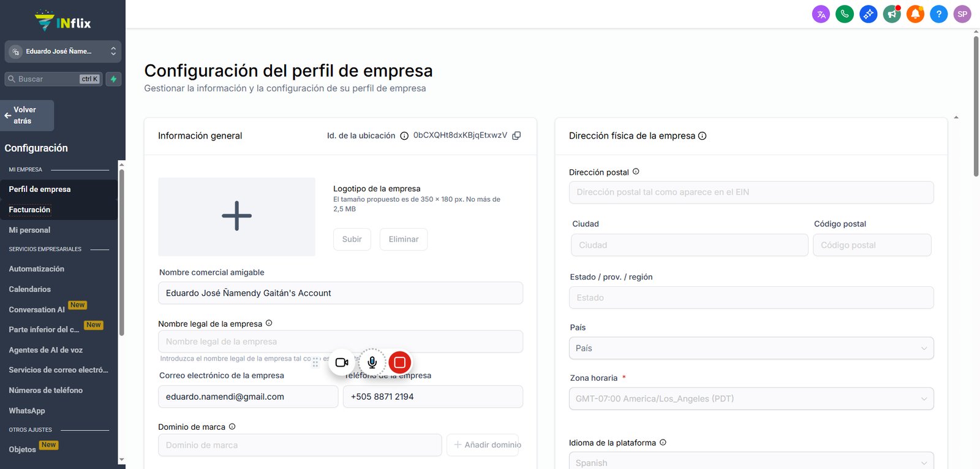Click the Eliminar logo button
Viewport: 980px width, 469px height.
(404, 239)
